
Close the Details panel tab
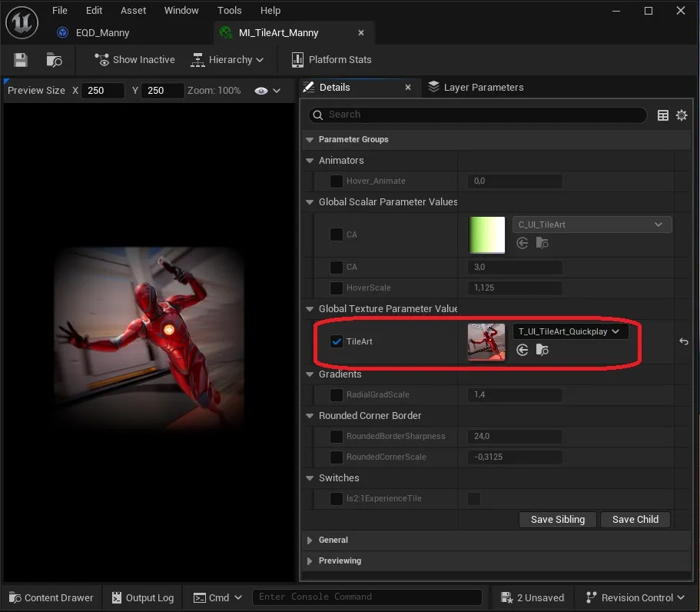[x=407, y=88]
